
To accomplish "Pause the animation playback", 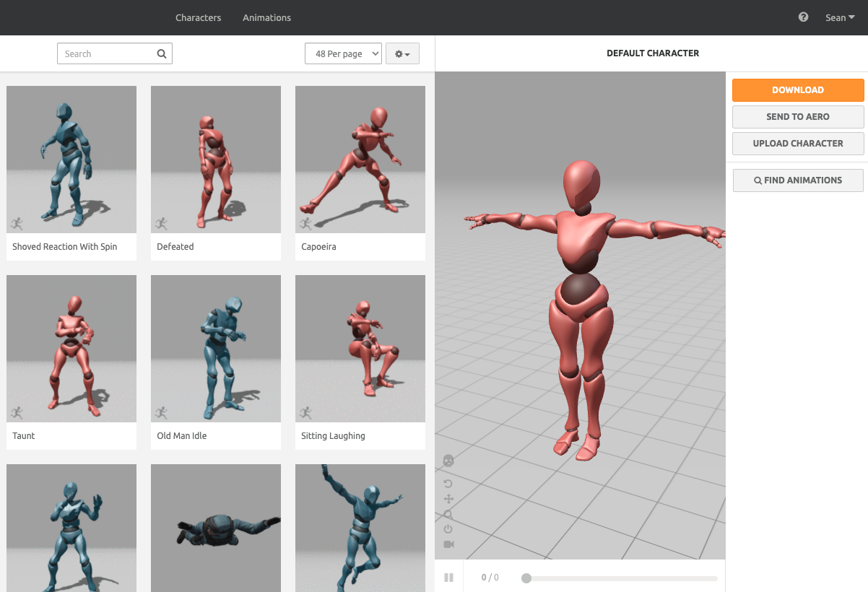I will tap(448, 578).
